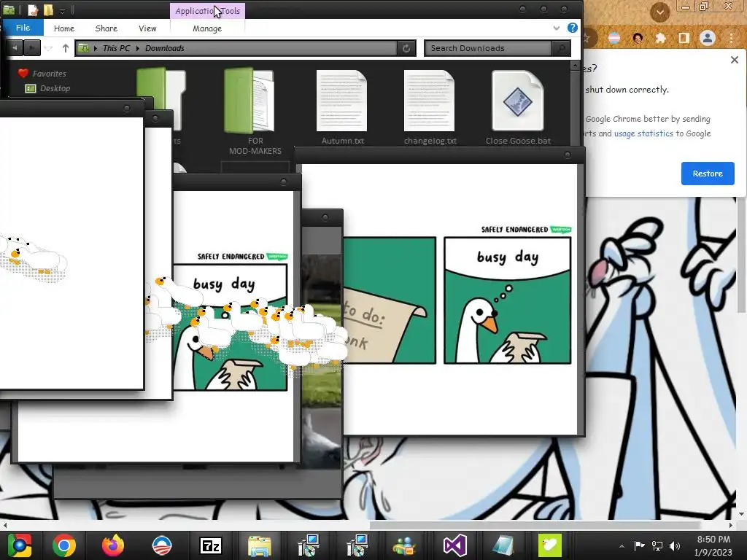Open usage statistics link in Chrome
The height and width of the screenshot is (560, 747).
[643, 133]
